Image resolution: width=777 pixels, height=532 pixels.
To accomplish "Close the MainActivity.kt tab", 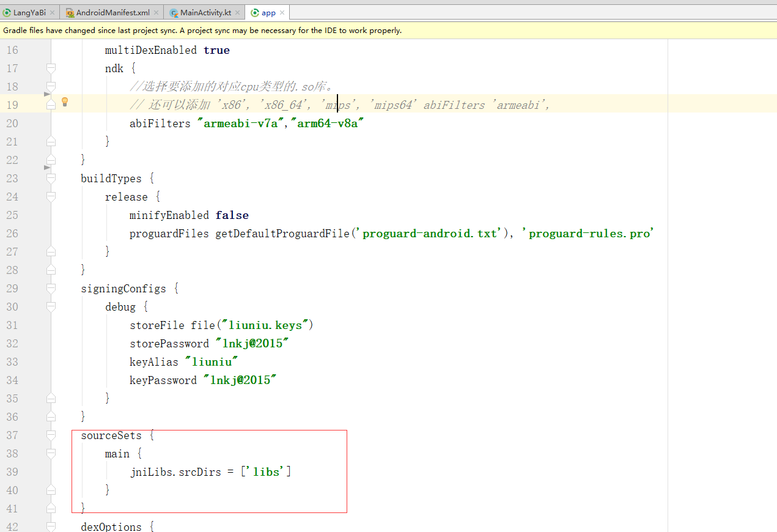I will click(x=238, y=13).
